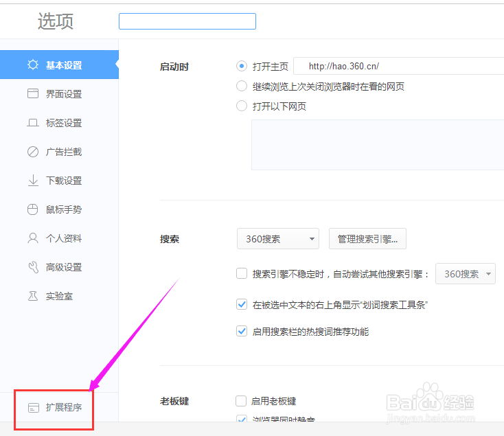Click the block icon beside 广告拦截

33,151
